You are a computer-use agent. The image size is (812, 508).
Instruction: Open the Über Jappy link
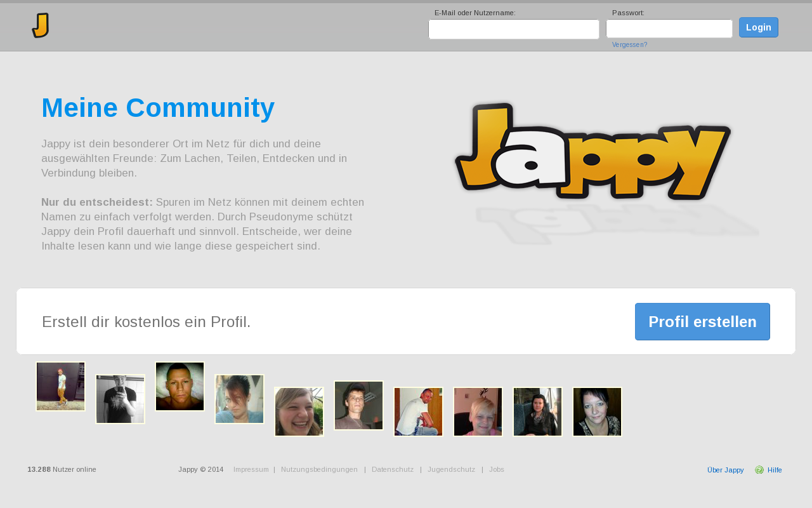coord(726,470)
